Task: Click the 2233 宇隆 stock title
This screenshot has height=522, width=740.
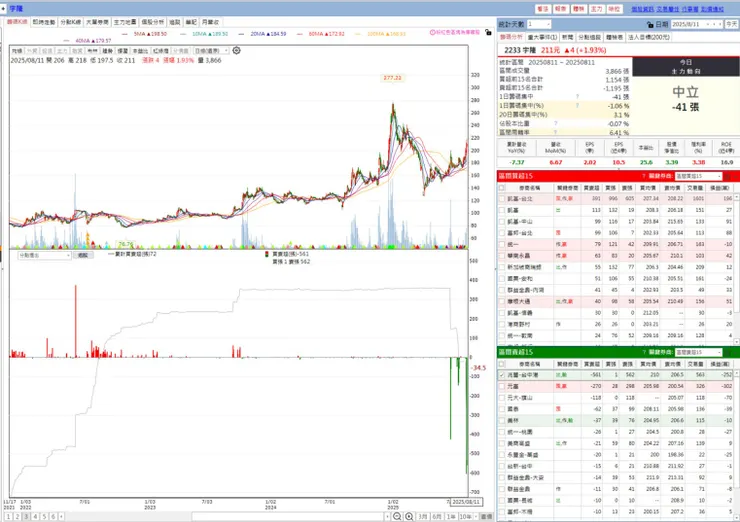Action: click(520, 50)
